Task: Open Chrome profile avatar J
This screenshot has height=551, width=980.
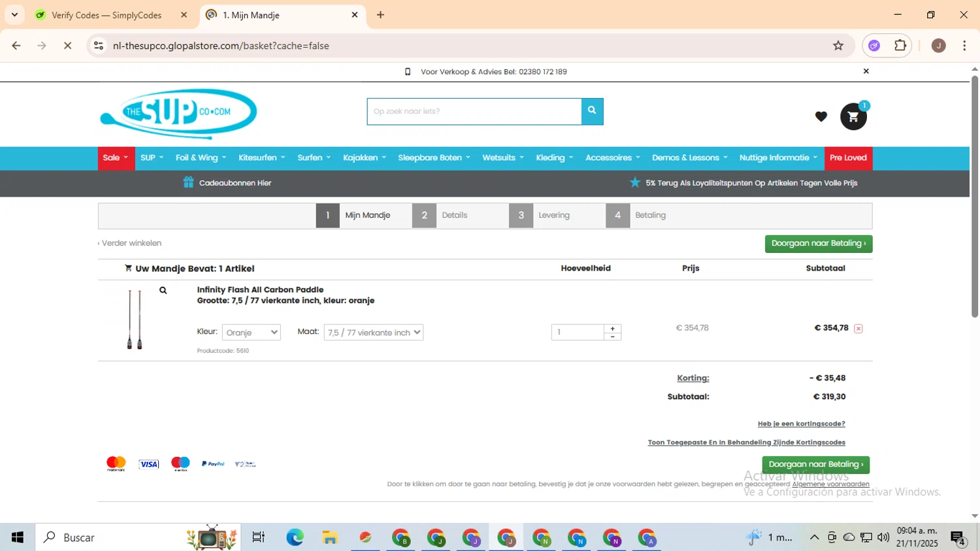Action: click(x=939, y=46)
